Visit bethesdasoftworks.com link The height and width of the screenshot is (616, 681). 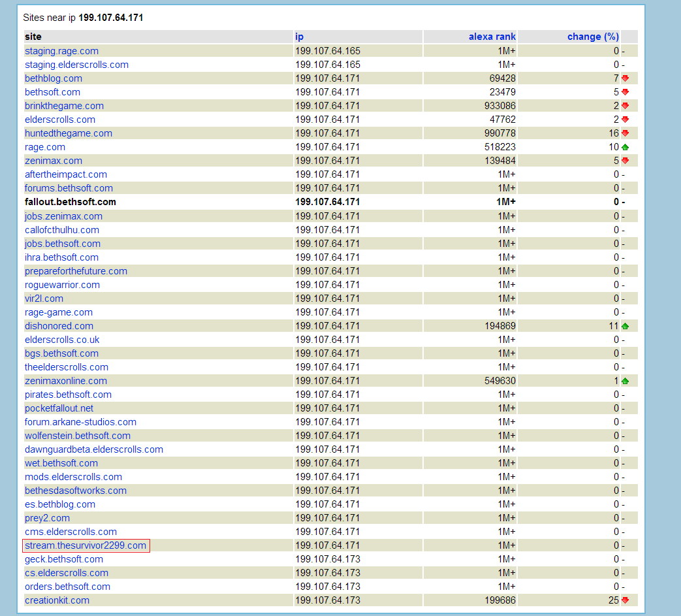(76, 491)
